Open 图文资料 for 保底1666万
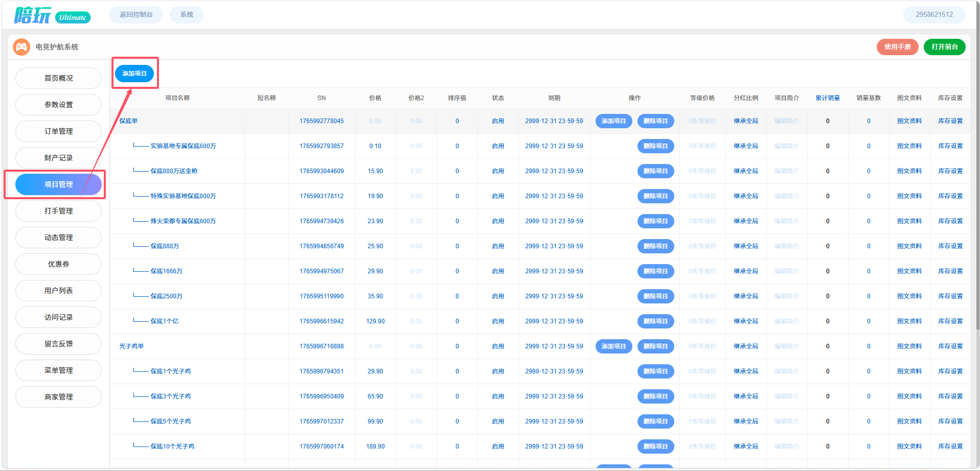Image resolution: width=980 pixels, height=471 pixels. 909,271
